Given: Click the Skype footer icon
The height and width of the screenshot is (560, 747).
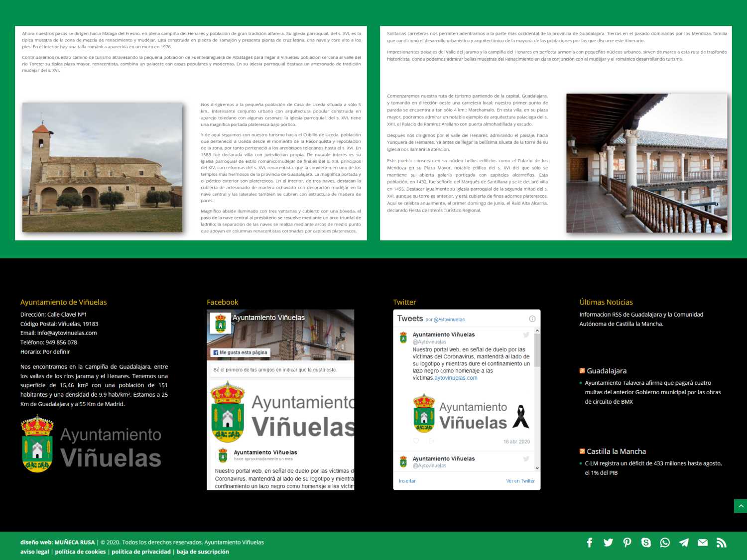Looking at the screenshot, I should coord(646,543).
